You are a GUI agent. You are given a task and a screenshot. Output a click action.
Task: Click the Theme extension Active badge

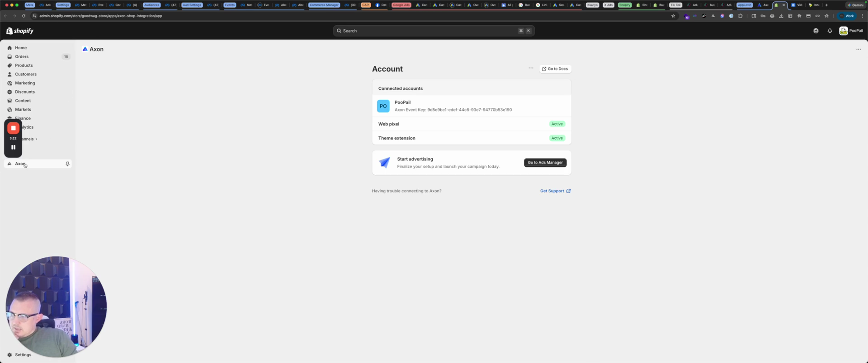point(557,138)
